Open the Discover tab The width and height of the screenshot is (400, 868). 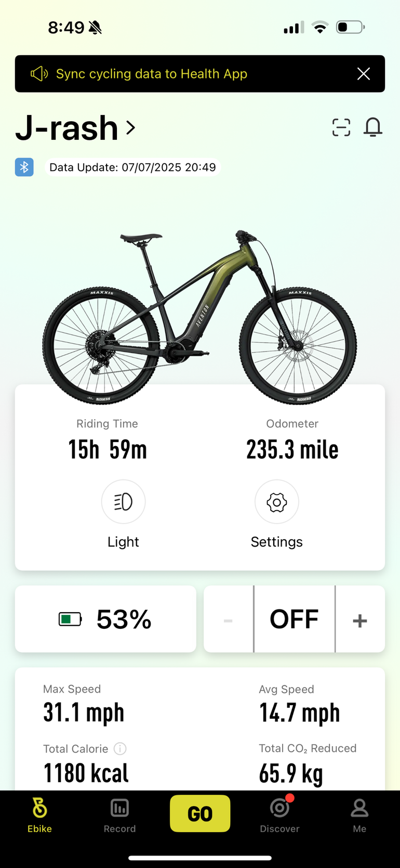point(279,815)
